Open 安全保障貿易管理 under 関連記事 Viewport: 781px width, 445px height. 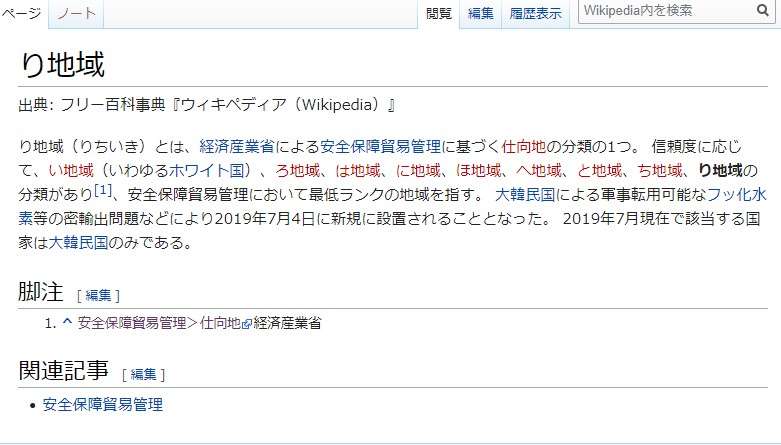pos(103,404)
